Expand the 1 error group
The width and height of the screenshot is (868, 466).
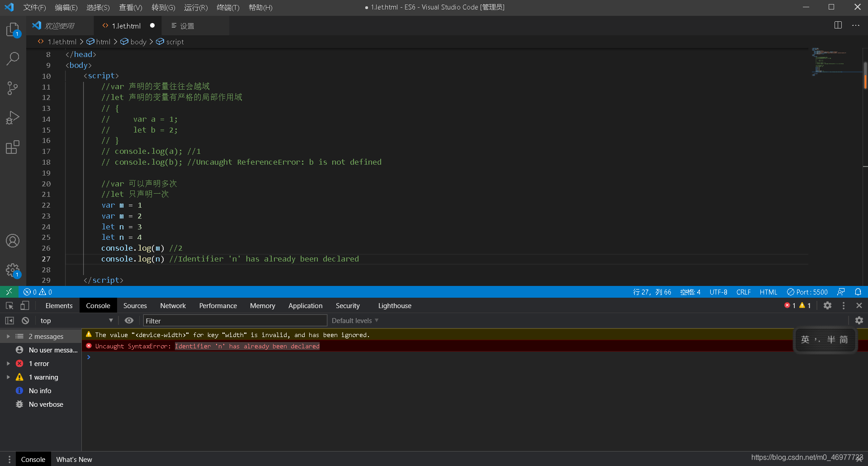coord(8,363)
